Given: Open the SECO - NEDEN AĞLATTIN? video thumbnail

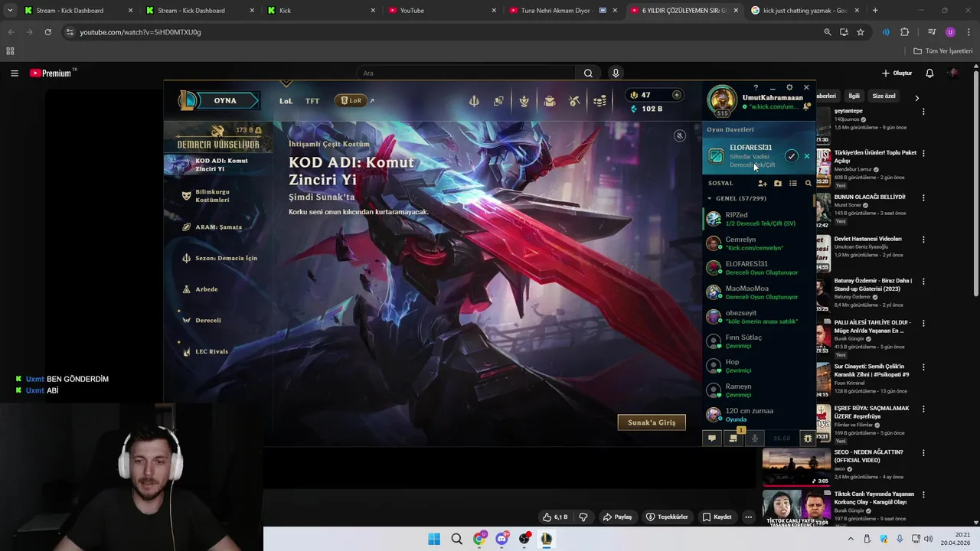Looking at the screenshot, I should (796, 467).
